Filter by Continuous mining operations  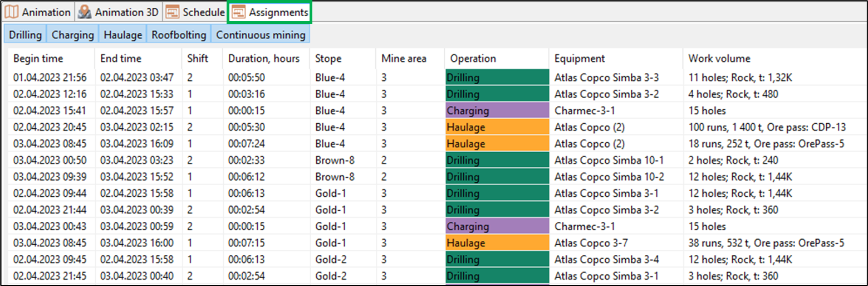click(261, 35)
